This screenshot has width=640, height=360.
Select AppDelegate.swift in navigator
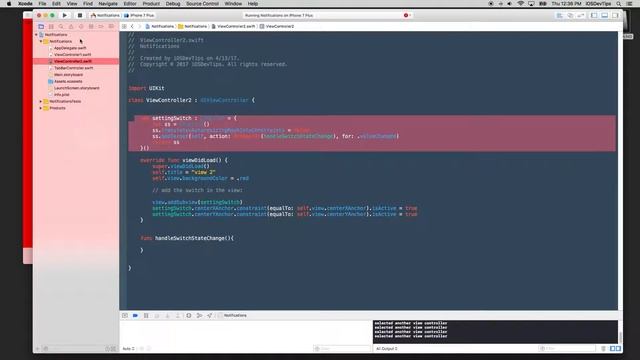(70, 48)
